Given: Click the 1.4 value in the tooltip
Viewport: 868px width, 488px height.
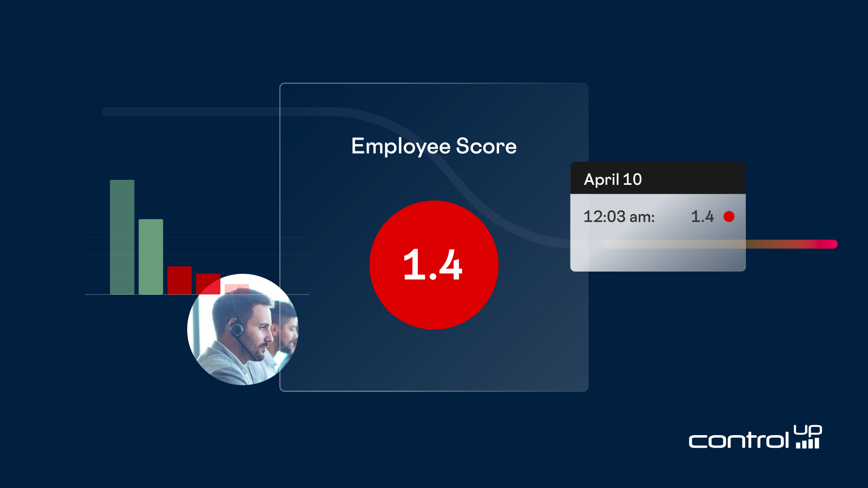Looking at the screenshot, I should [702, 216].
